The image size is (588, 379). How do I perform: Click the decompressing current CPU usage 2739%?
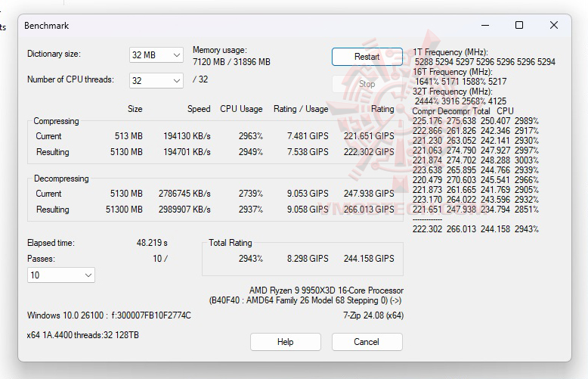[x=250, y=194]
